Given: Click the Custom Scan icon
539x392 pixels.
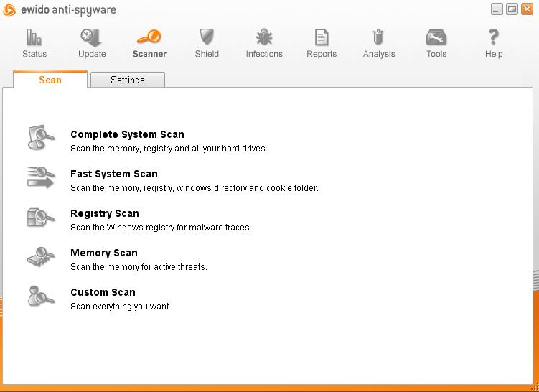Looking at the screenshot, I should coord(41,296).
